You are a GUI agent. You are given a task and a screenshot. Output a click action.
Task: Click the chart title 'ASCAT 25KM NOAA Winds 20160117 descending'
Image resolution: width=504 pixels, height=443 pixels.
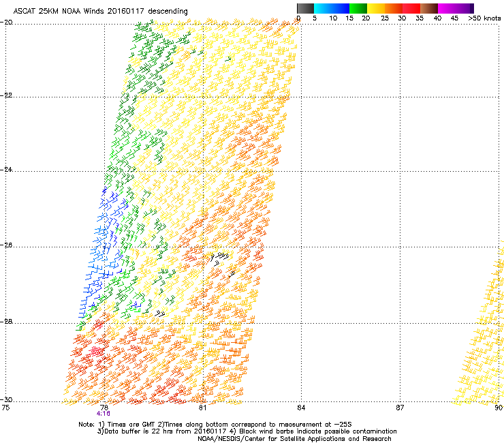click(100, 11)
